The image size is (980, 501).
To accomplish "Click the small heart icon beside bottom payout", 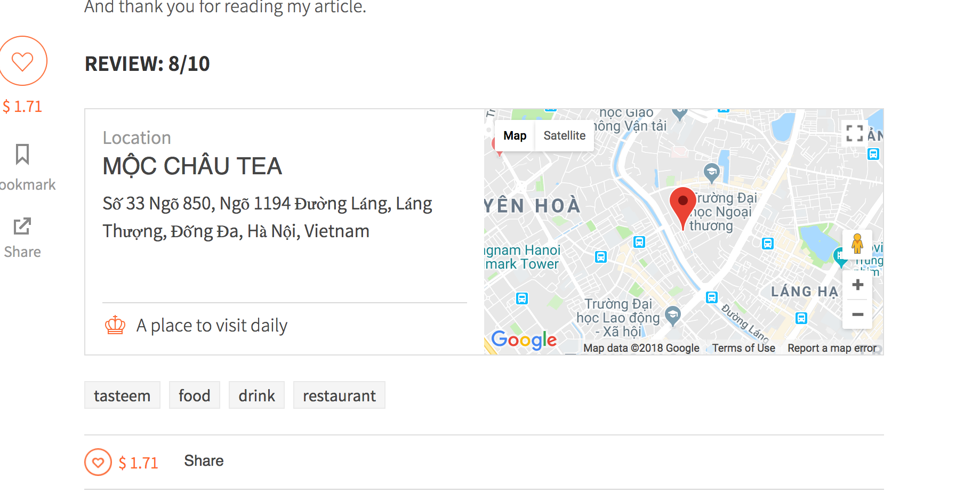I will pos(98,462).
